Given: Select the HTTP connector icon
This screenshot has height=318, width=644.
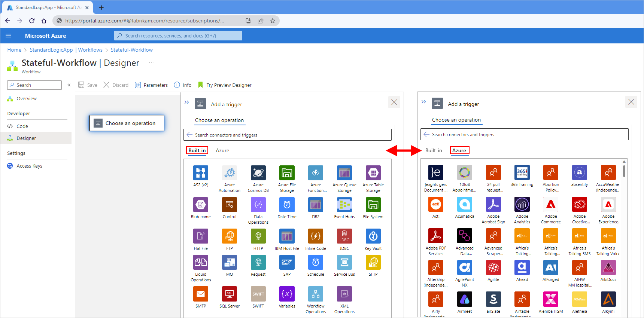Looking at the screenshot, I should coord(258,236).
